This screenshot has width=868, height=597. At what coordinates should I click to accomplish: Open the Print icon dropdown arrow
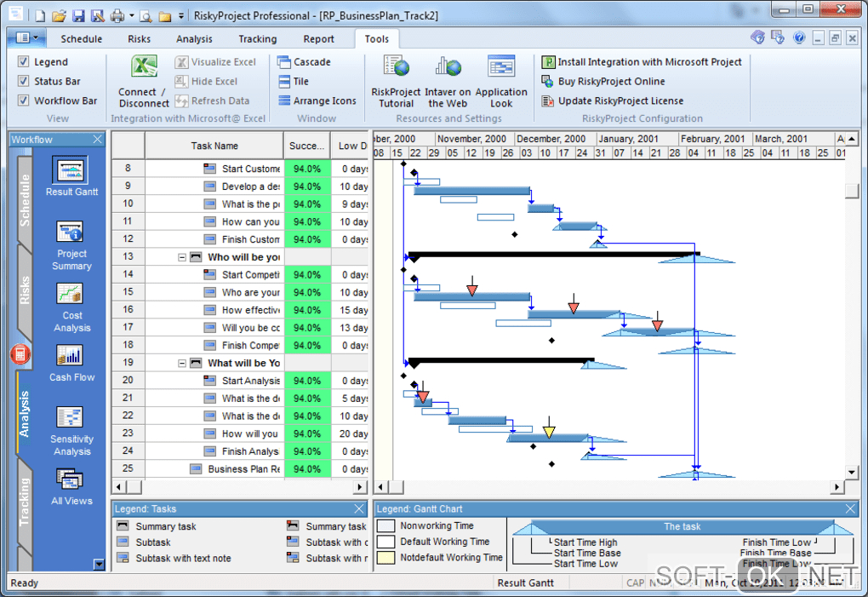[x=132, y=15]
